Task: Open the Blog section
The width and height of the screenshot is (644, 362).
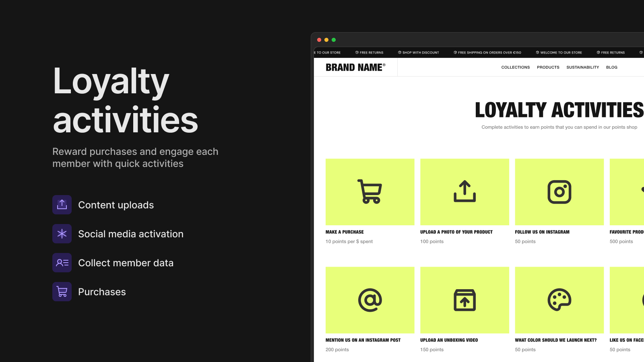Action: point(612,67)
